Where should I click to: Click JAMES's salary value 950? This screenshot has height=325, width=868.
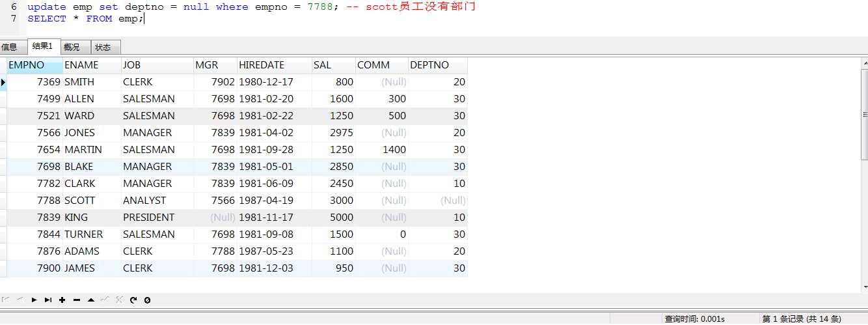[x=334, y=268]
